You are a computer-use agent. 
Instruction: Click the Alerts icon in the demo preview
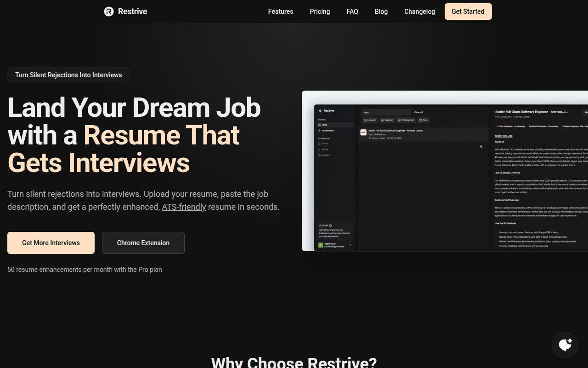tap(319, 149)
